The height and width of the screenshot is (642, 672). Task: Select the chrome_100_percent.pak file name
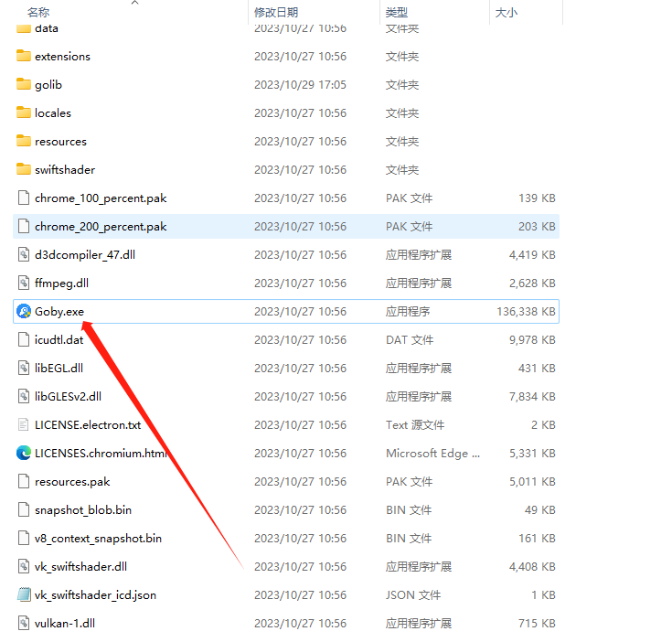click(x=101, y=198)
